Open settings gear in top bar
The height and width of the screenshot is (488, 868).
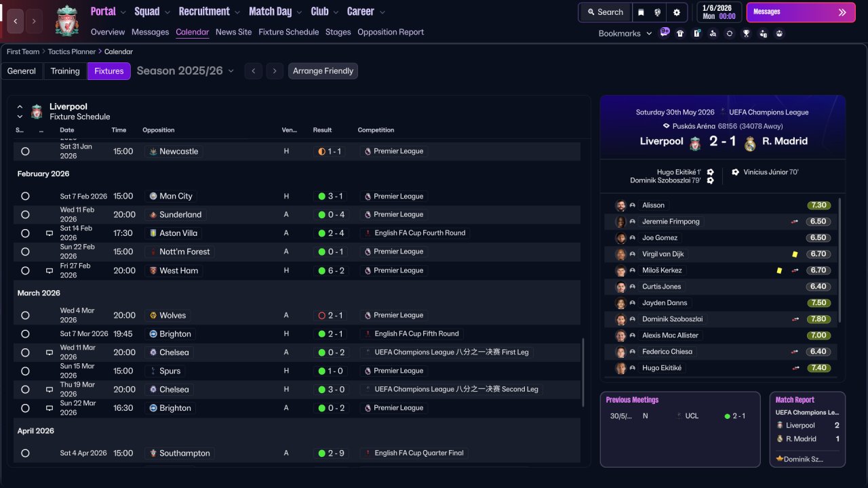click(677, 12)
